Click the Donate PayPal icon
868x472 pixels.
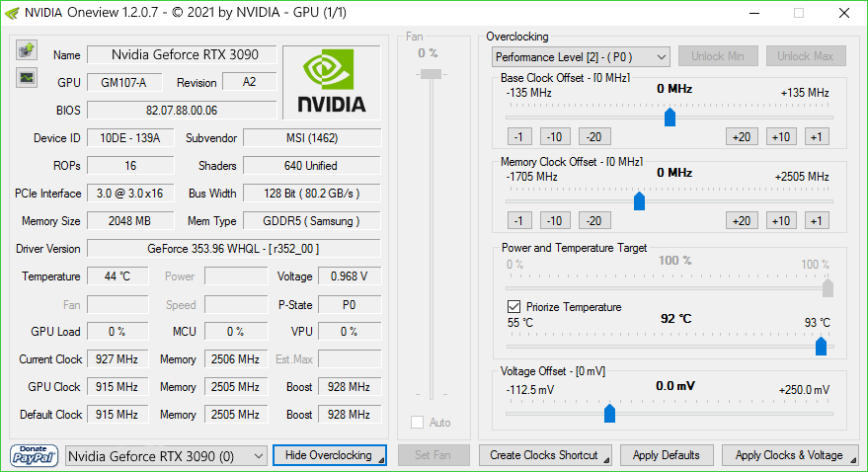coord(34,455)
